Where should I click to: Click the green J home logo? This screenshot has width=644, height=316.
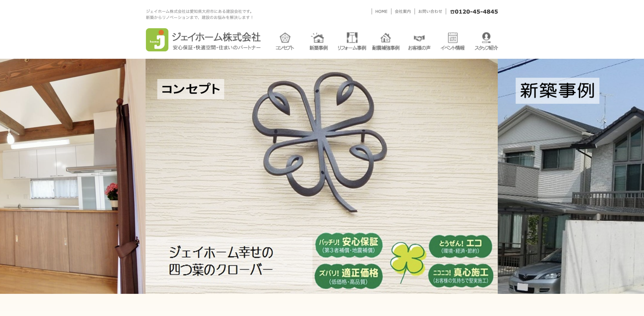point(157,40)
